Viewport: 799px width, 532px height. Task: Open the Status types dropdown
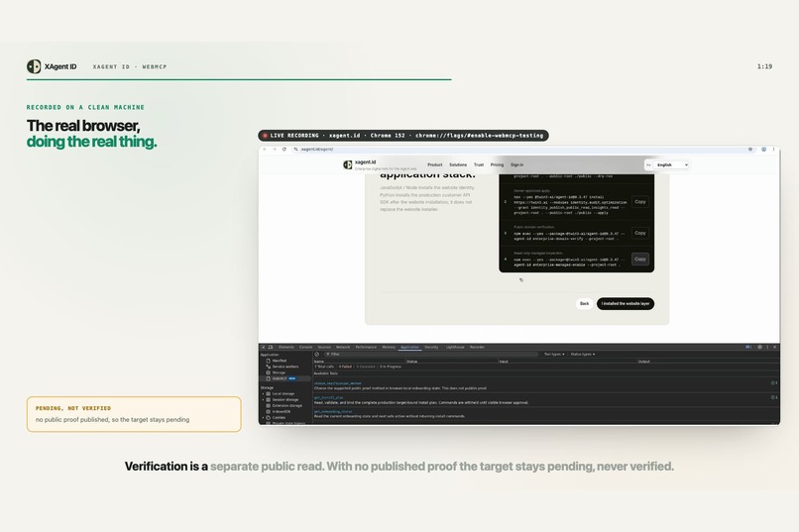pyautogui.click(x=583, y=354)
